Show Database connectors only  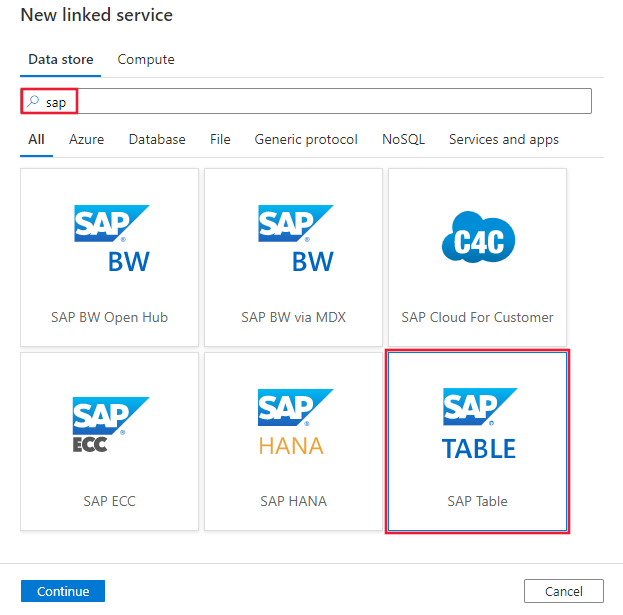pos(157,140)
